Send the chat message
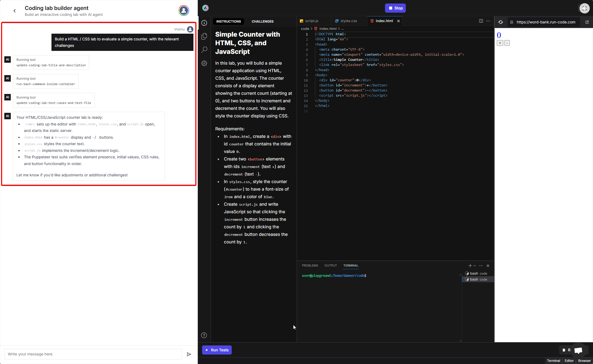This screenshot has height=364, width=593. 189,354
